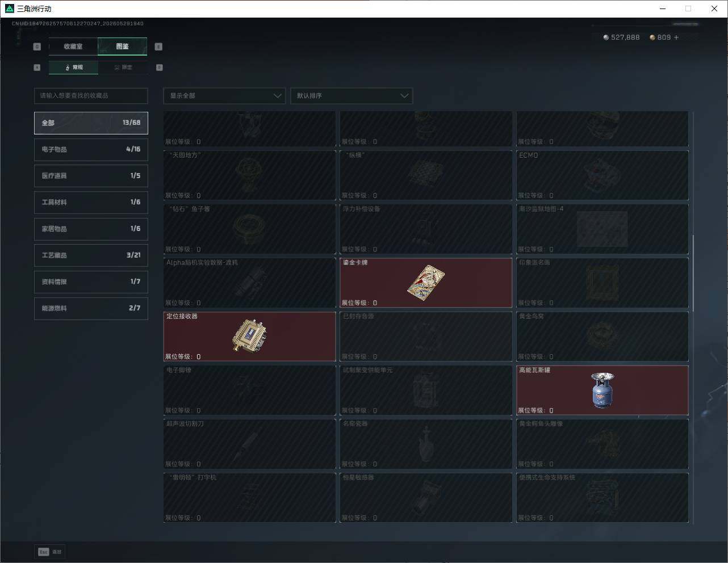Filter by 能源燃料 category
The width and height of the screenshot is (728, 563).
click(91, 308)
